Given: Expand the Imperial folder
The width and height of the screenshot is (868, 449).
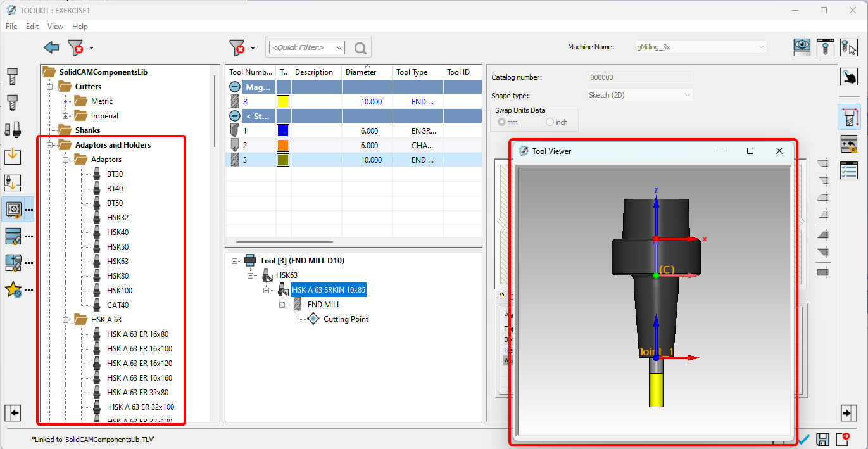Looking at the screenshot, I should (65, 116).
